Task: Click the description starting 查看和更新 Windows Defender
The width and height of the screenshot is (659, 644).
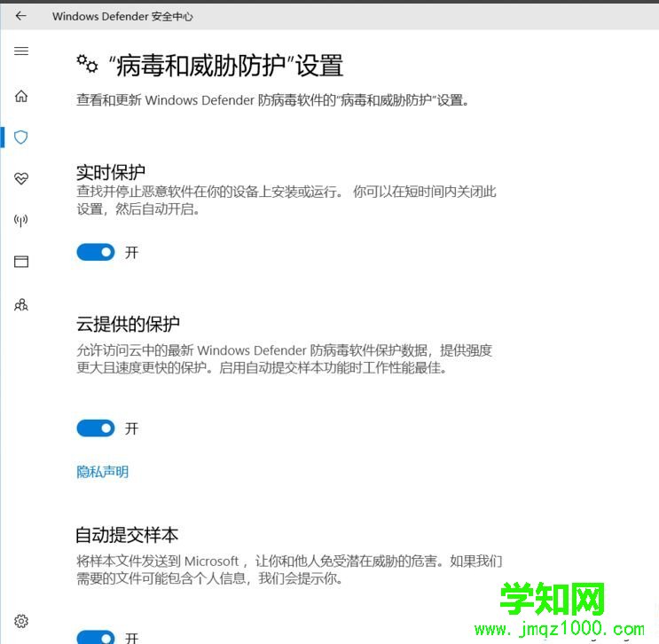Action: click(x=272, y=100)
